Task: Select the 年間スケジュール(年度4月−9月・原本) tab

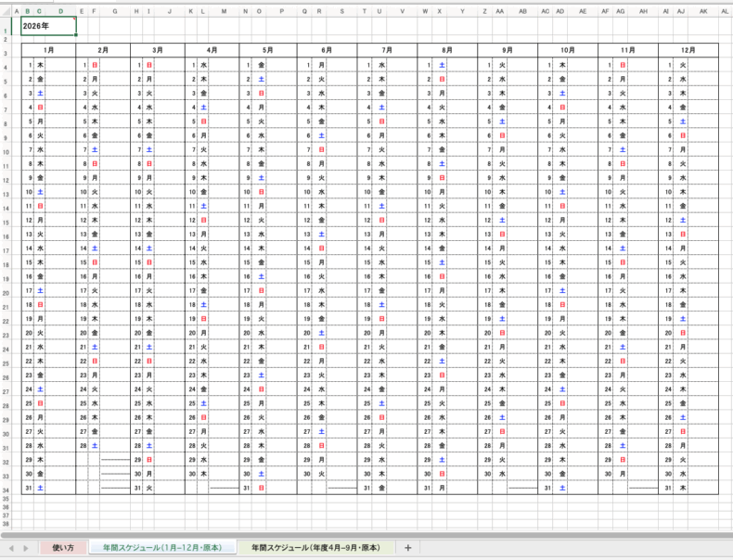Action: 315,548
